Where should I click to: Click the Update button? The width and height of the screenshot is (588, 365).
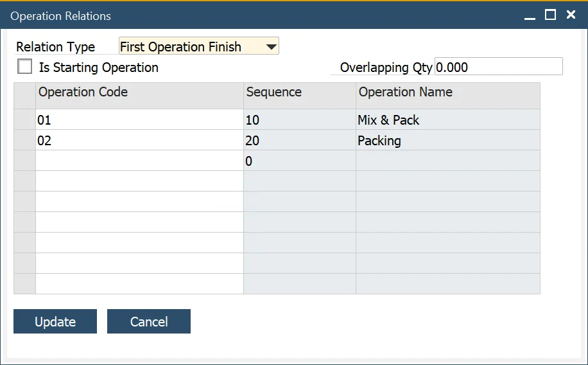(55, 321)
